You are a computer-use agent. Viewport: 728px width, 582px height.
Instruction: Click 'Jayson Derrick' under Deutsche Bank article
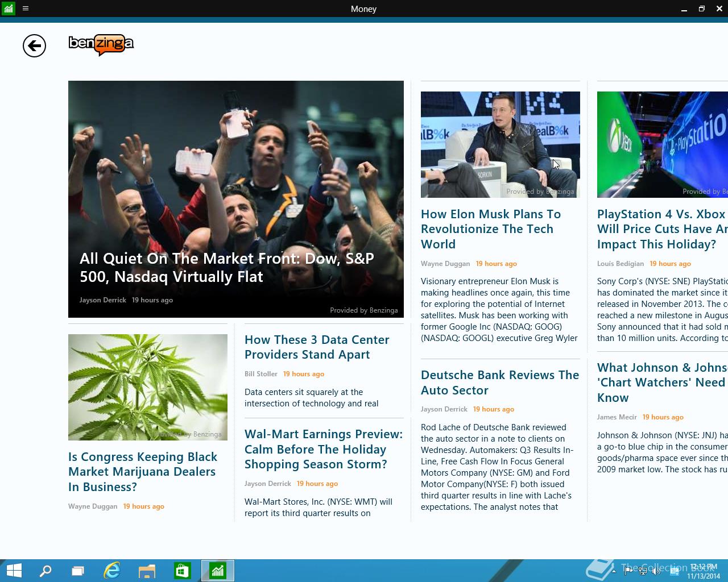pos(444,409)
